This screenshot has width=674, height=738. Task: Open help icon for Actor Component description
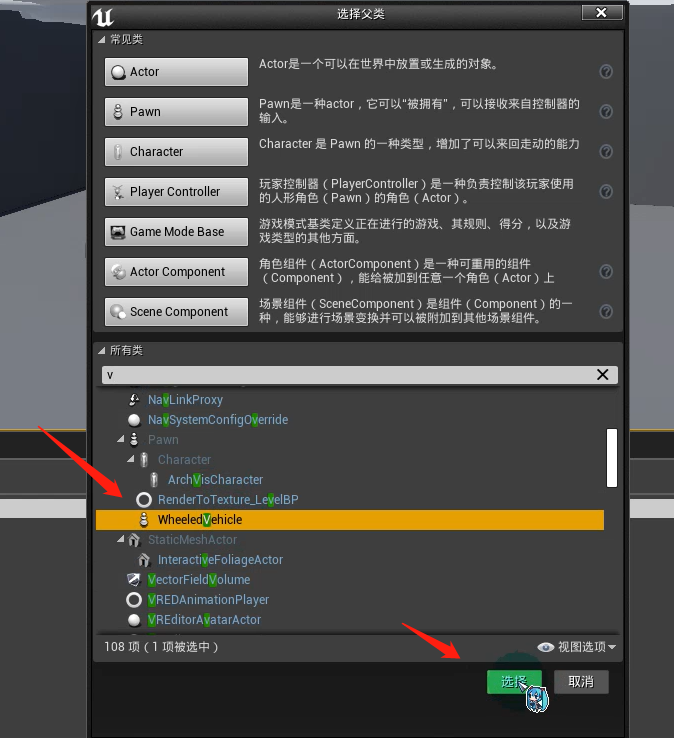click(606, 272)
